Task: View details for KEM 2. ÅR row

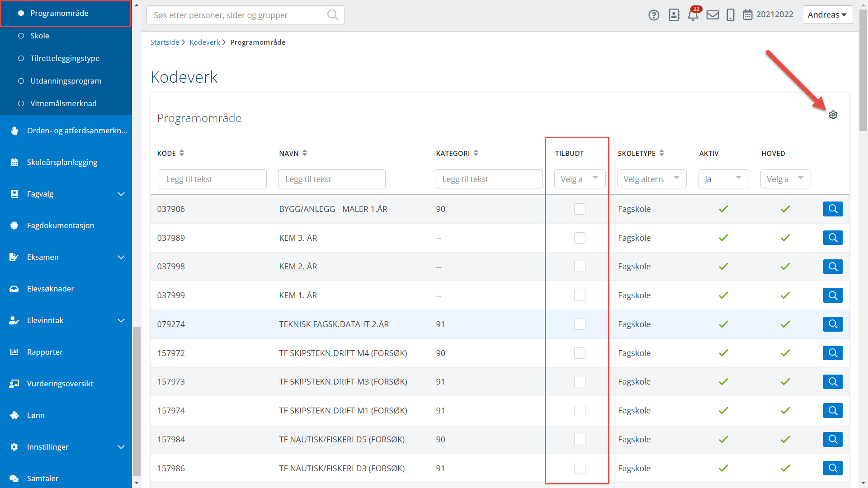Action: tap(833, 267)
